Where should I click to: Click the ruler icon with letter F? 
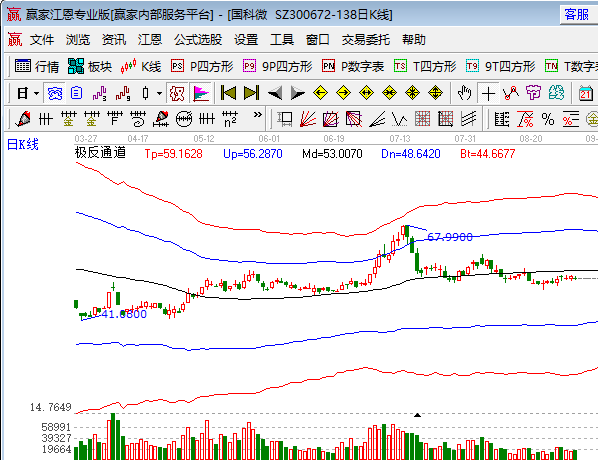pyautogui.click(x=115, y=119)
